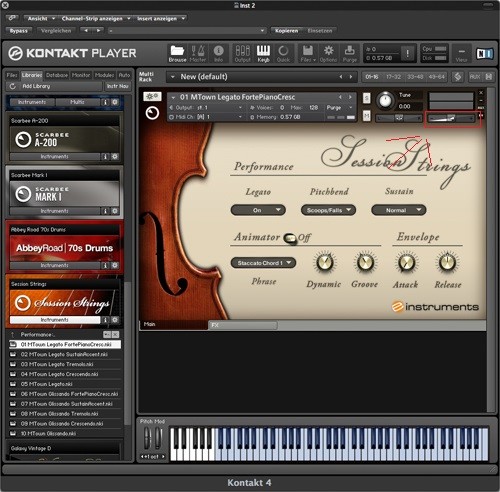Open Abbey Road 70s Drums Instruments button

coord(55,265)
